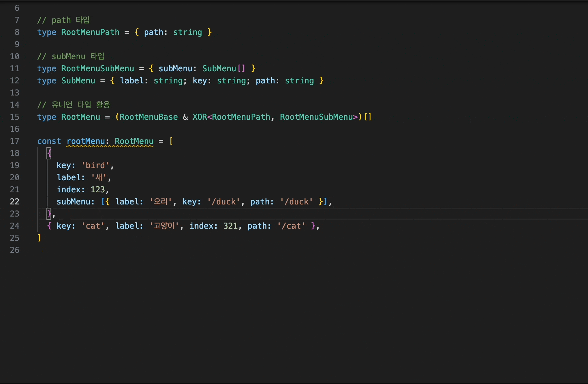Click the XOR generic type on line 15
This screenshot has width=588, height=384.
click(x=199, y=117)
